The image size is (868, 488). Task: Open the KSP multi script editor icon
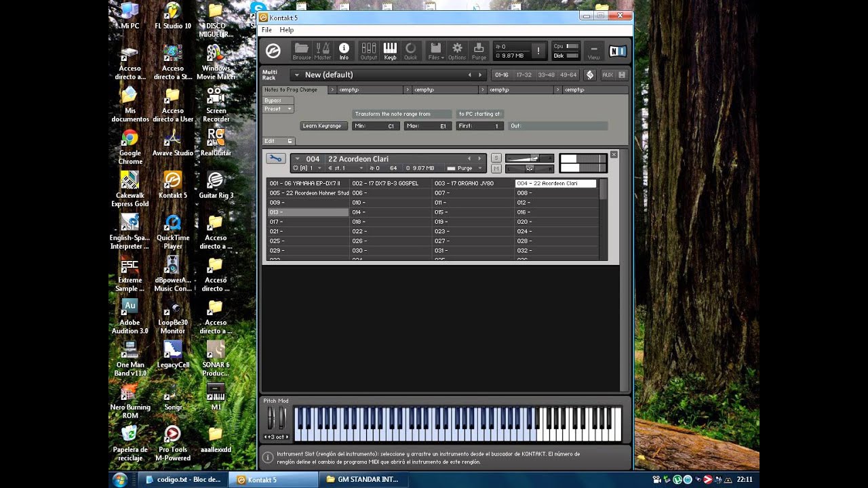(x=589, y=75)
